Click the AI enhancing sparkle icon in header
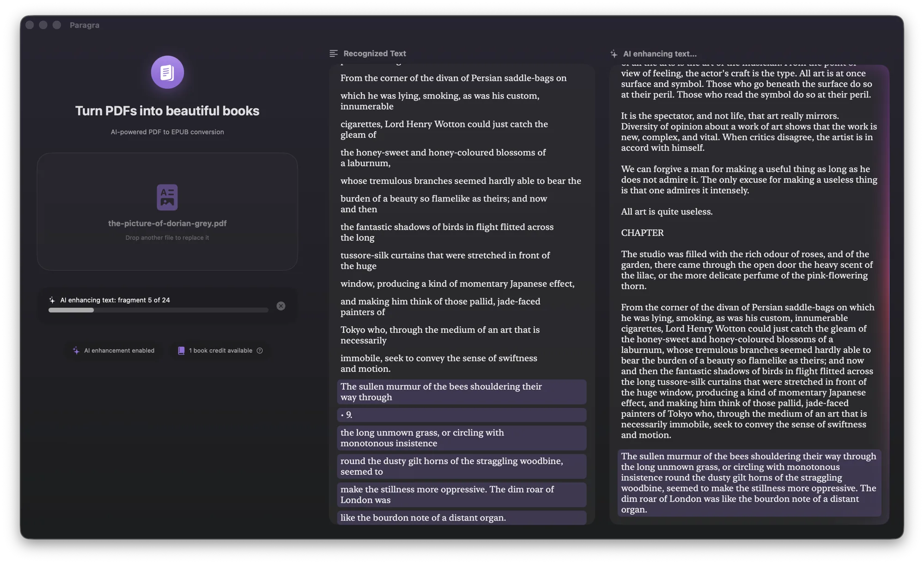924x564 pixels. pyautogui.click(x=614, y=54)
